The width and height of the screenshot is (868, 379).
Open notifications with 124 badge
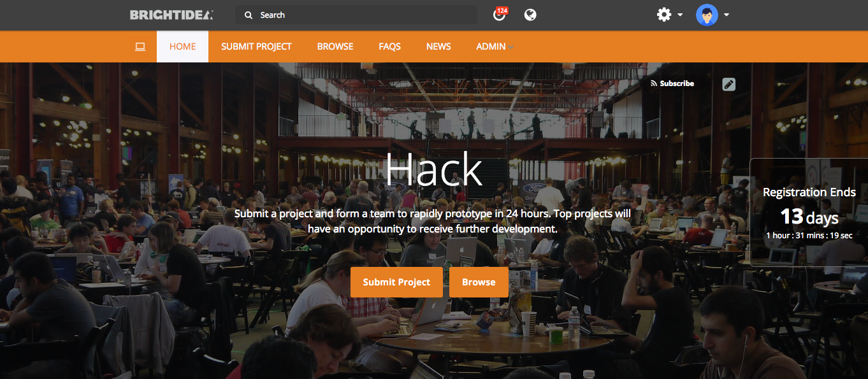(x=500, y=14)
